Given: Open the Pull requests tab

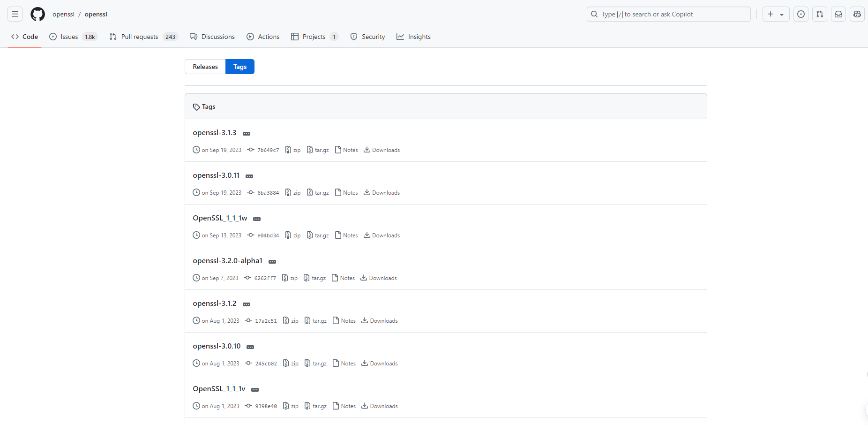Looking at the screenshot, I should click(143, 37).
